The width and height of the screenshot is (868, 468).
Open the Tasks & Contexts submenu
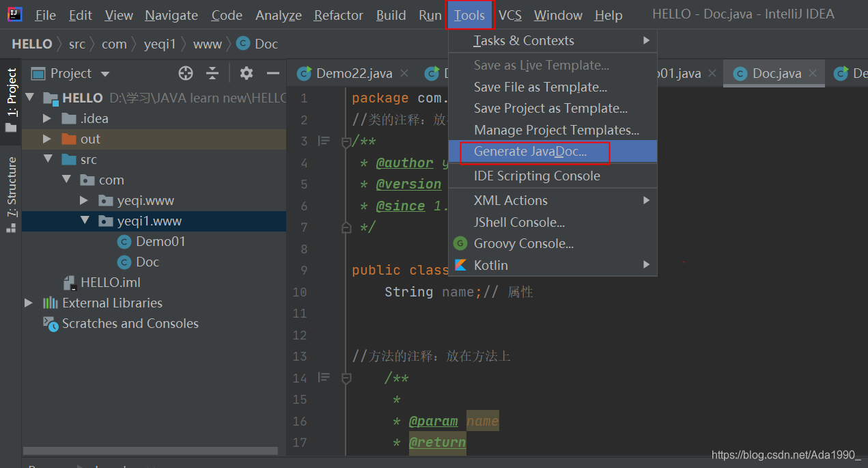click(552, 41)
